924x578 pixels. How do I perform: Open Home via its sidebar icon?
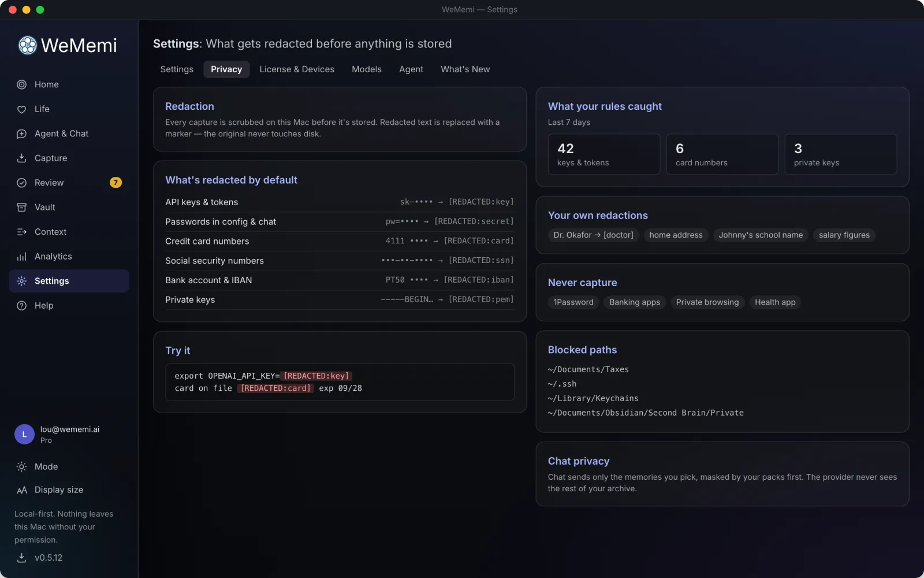coord(21,84)
